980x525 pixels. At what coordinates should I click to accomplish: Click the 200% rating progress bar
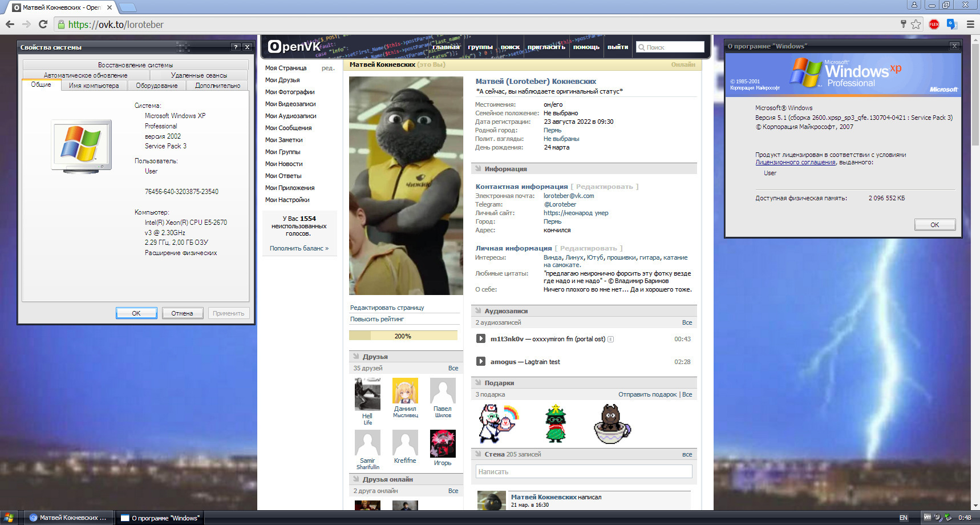click(403, 336)
